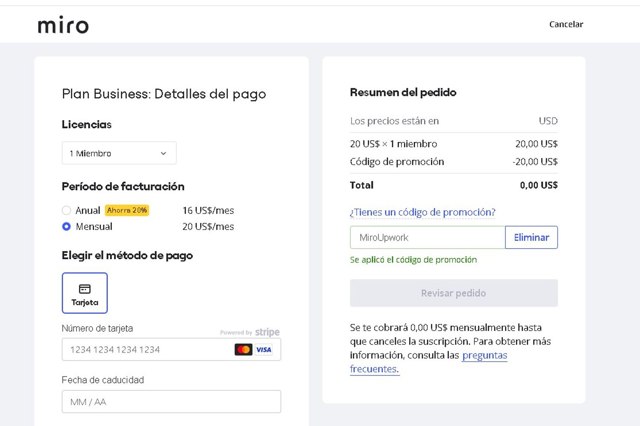Click the USD currency label
This screenshot has width=640, height=426.
point(548,121)
